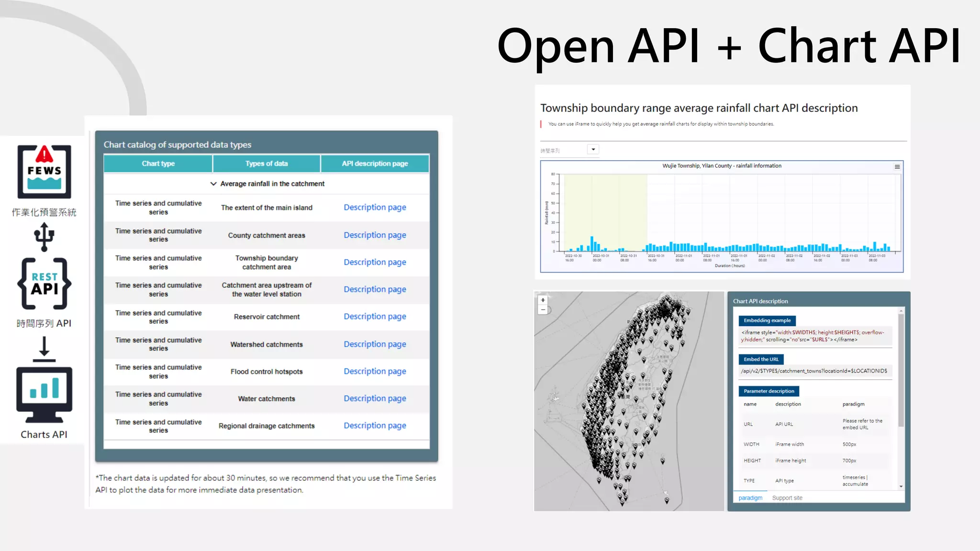Viewport: 980px width, 551px height.
Task: Open the rainfall chart hamburger menu
Action: 897,167
